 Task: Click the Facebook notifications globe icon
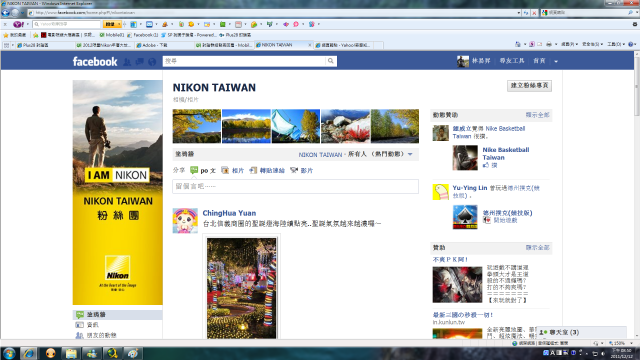coord(152,62)
